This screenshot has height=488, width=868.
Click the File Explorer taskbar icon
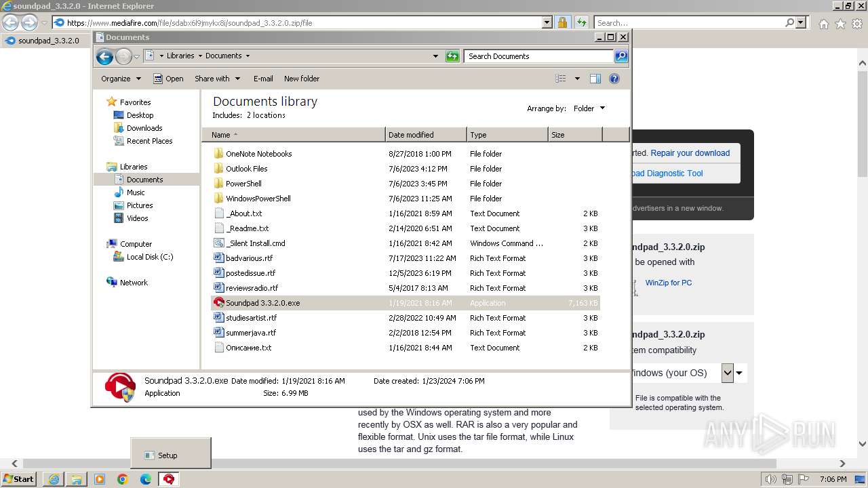pos(77,479)
